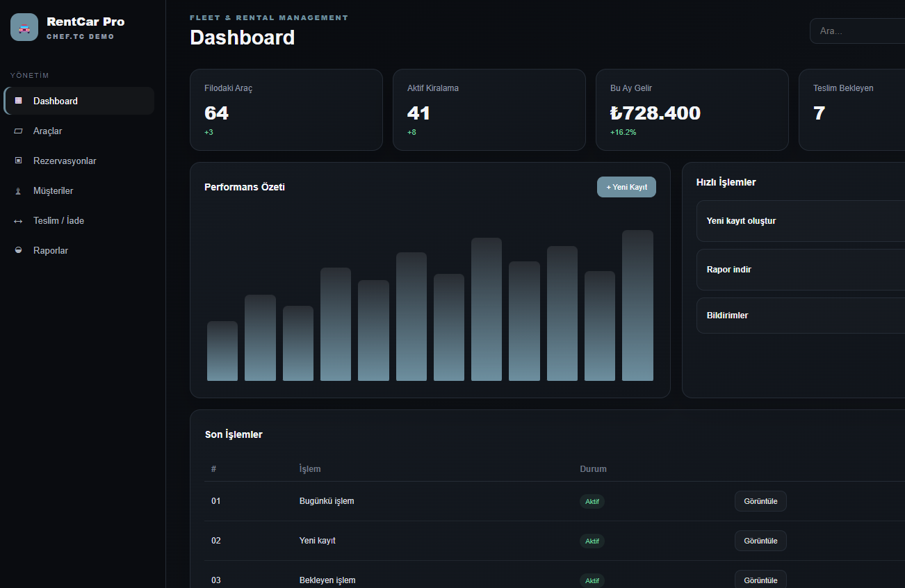
Task: Click the Hızlı İşlemler heading
Action: pos(726,182)
